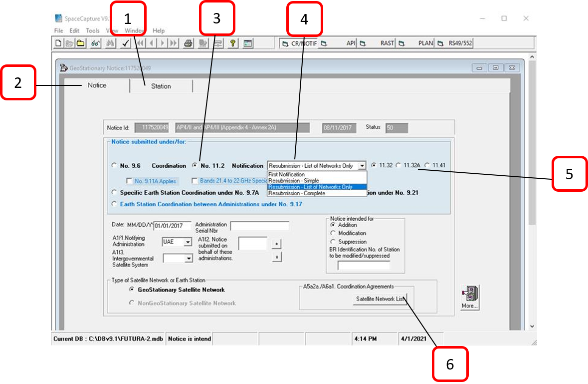Click the GeoStationary Notice window icon
Image resolution: width=588 pixels, height=384 pixels.
(64, 67)
